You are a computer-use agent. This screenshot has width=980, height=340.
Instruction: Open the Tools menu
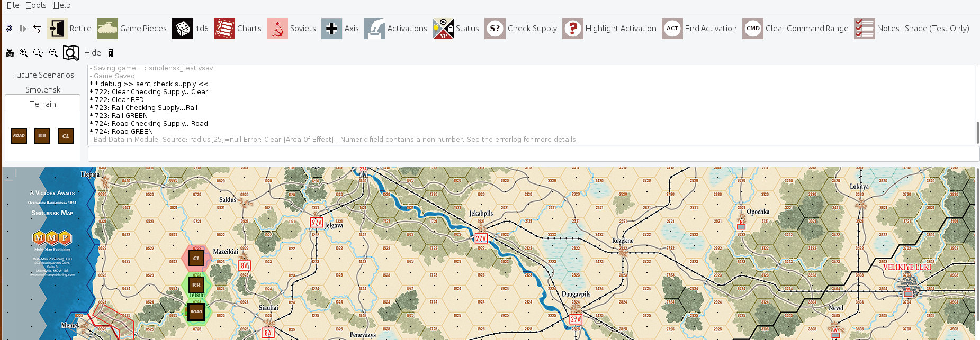click(36, 5)
